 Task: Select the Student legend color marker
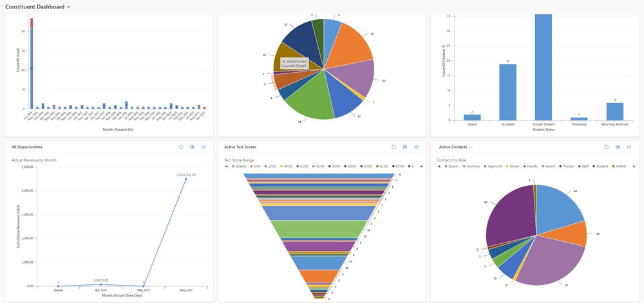click(594, 167)
